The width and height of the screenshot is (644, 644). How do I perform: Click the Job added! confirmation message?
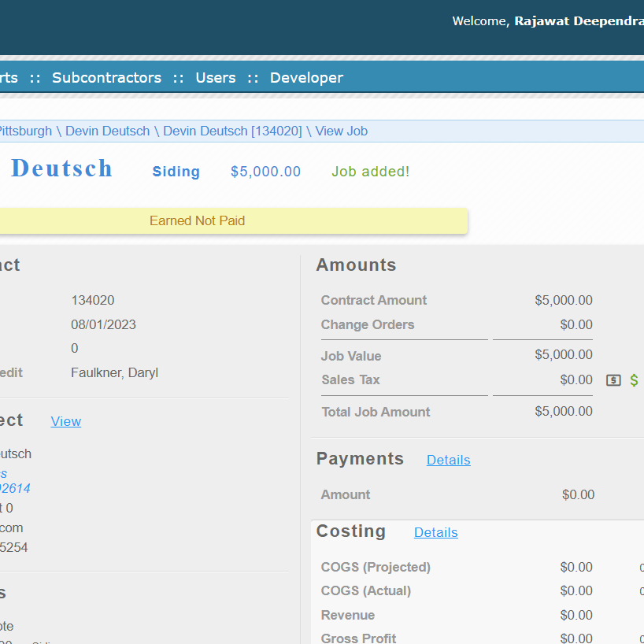click(370, 172)
